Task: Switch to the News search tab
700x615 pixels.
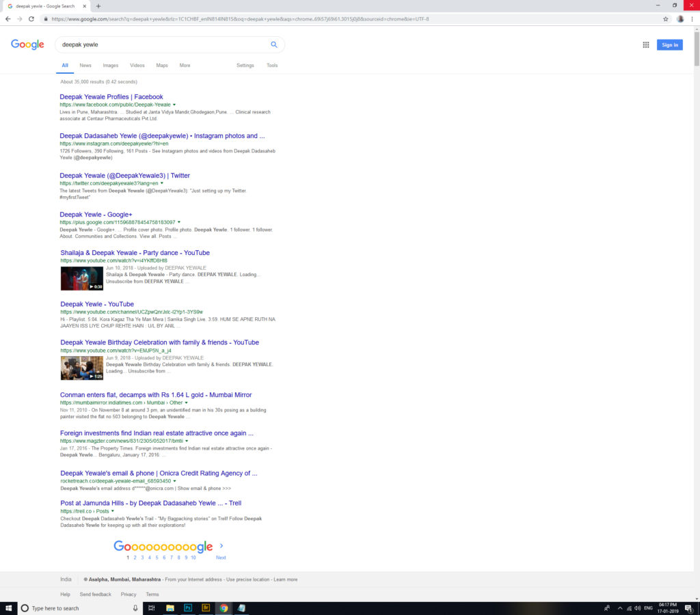Action: pyautogui.click(x=85, y=66)
